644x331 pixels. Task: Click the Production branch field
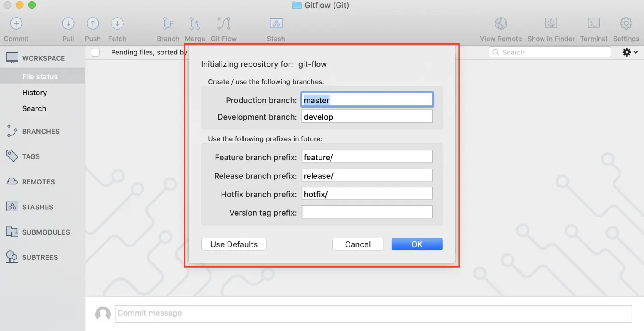pyautogui.click(x=367, y=100)
